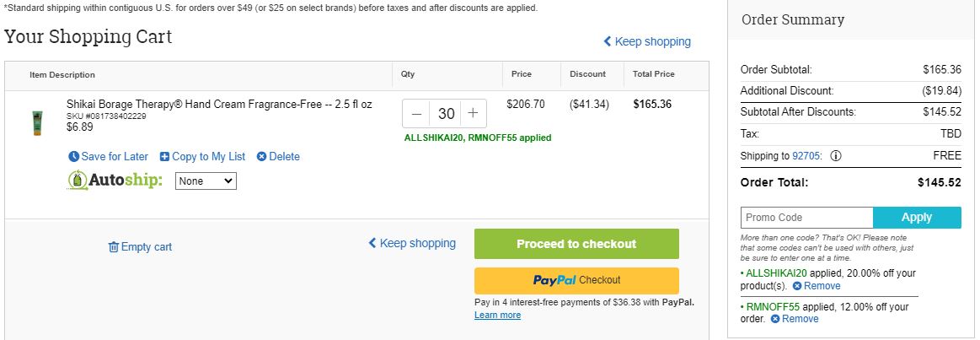
Task: Click the X icon next to Delete
Action: point(261,157)
